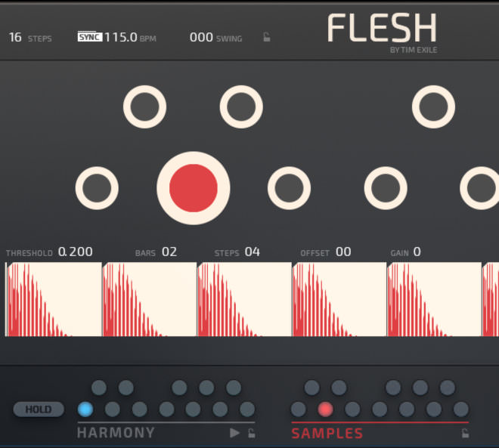This screenshot has width=499, height=448.
Task: Select the A# key in Harmony keyboard
Action: point(234,388)
